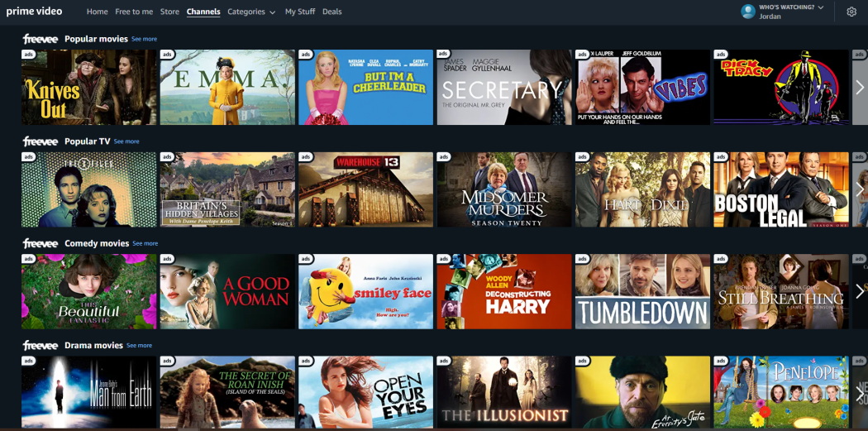Open the Warehouse 13 show thumbnail
The image size is (868, 431).
[x=366, y=189]
